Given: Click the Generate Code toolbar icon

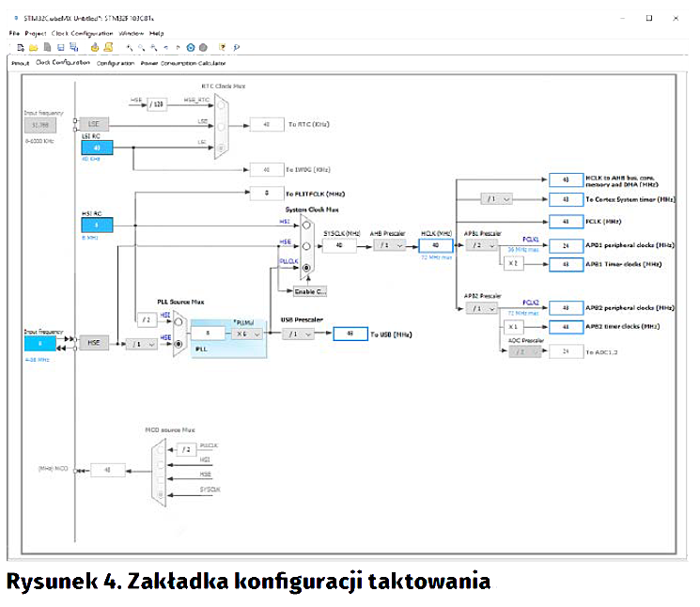Looking at the screenshot, I should click(x=95, y=47).
